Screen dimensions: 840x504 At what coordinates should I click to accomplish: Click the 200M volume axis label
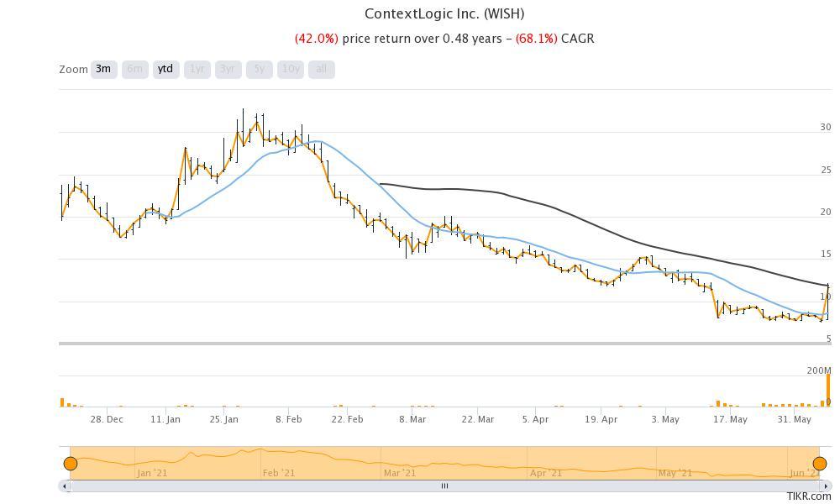pyautogui.click(x=819, y=370)
